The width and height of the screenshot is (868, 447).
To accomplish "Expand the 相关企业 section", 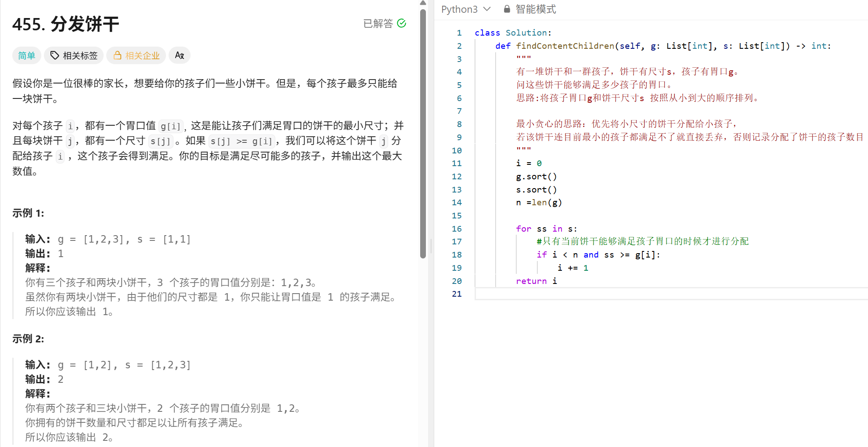I will click(x=136, y=55).
